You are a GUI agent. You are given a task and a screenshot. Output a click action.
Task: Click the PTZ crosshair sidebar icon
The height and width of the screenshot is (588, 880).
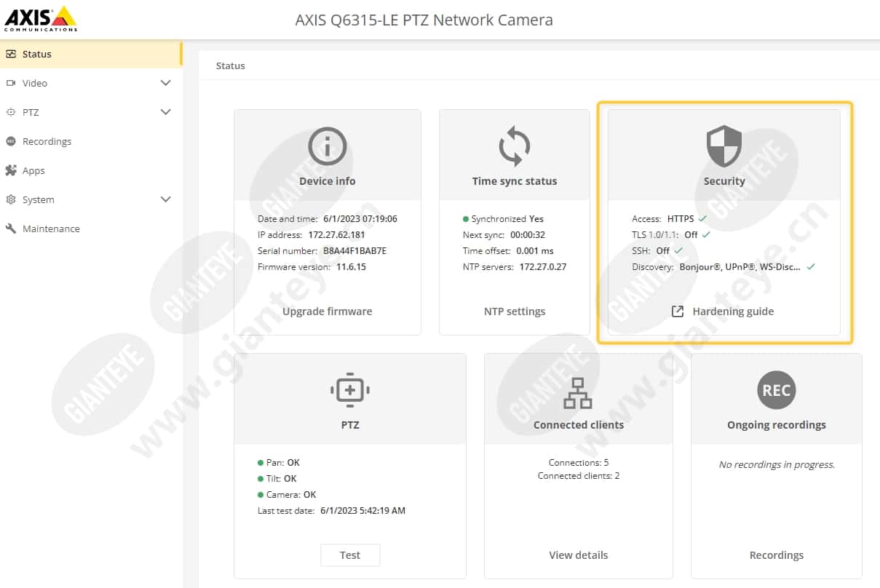pos(10,112)
